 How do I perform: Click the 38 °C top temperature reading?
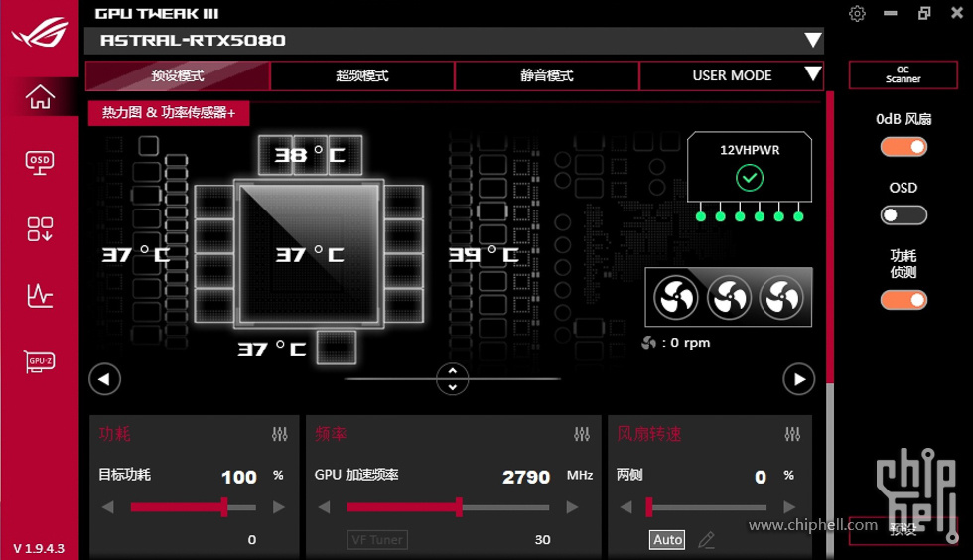(x=310, y=155)
